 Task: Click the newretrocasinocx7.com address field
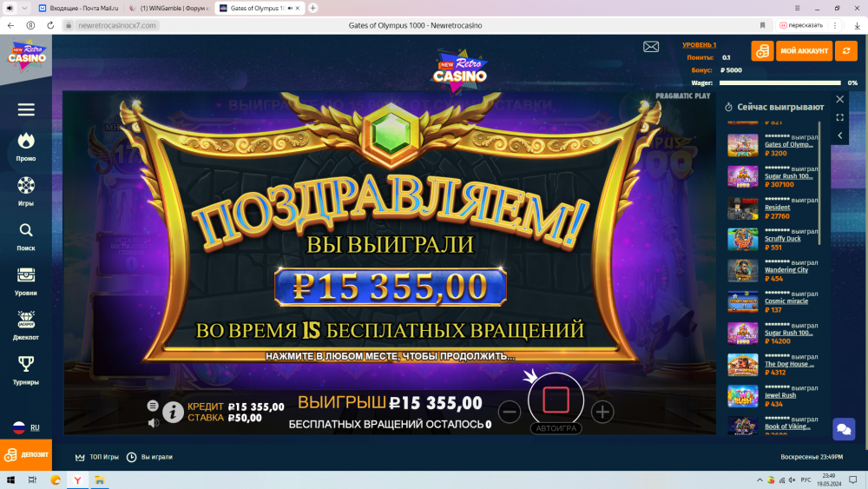[117, 25]
